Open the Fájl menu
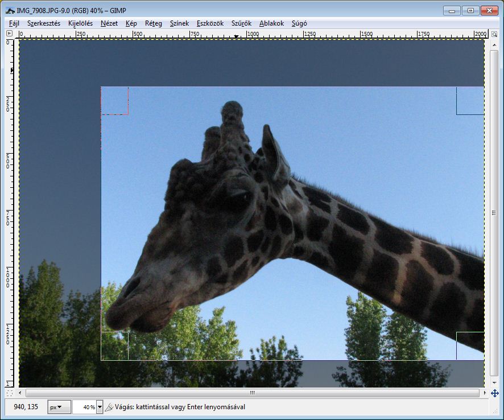 pos(14,23)
